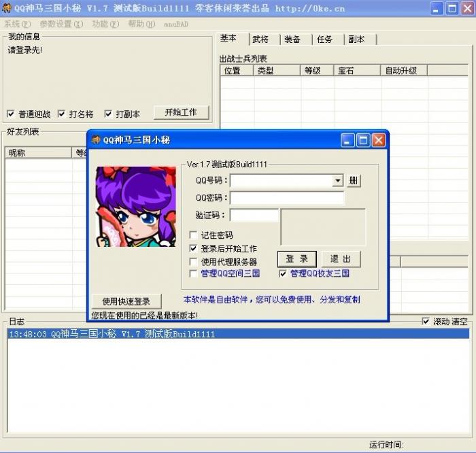
Task: Uncheck 打副本 option
Action: coord(108,114)
